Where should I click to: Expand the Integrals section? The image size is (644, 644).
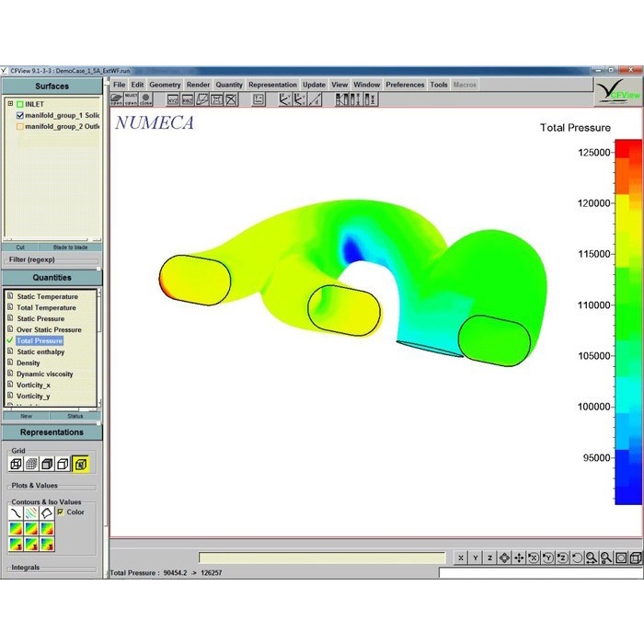click(25, 568)
